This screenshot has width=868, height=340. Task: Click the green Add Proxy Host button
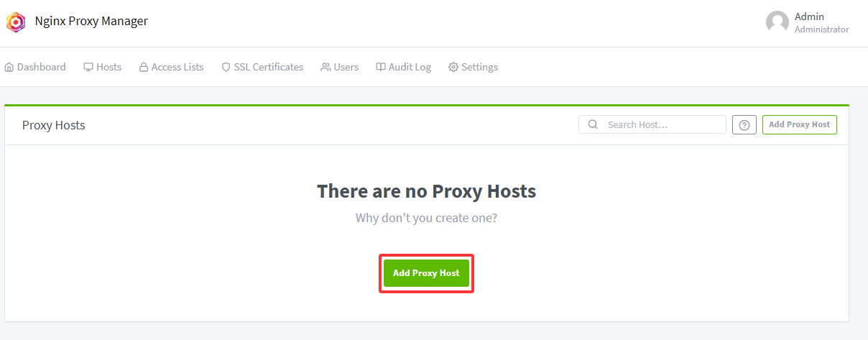tap(426, 273)
